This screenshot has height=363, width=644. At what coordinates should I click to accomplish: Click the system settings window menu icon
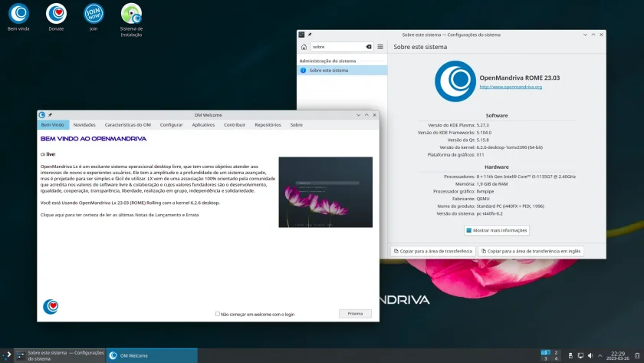pyautogui.click(x=301, y=35)
